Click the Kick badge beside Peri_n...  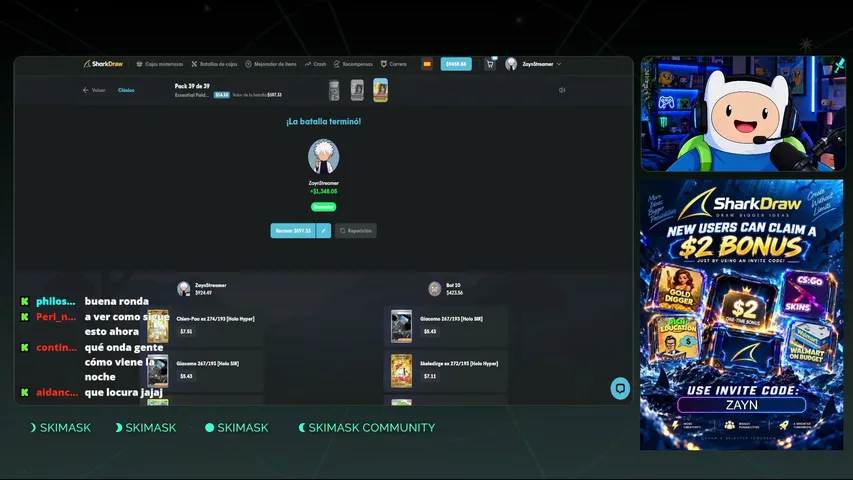coord(24,316)
